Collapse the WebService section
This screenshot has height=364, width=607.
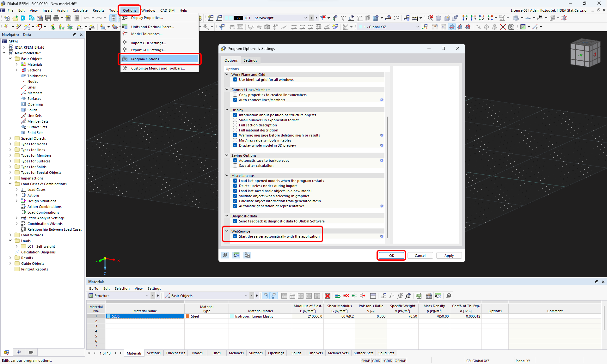[x=227, y=231]
